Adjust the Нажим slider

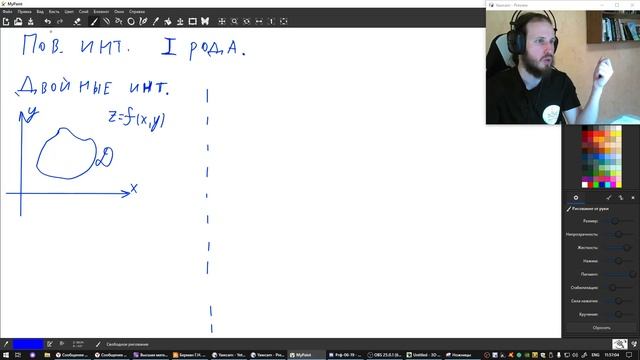click(x=620, y=261)
